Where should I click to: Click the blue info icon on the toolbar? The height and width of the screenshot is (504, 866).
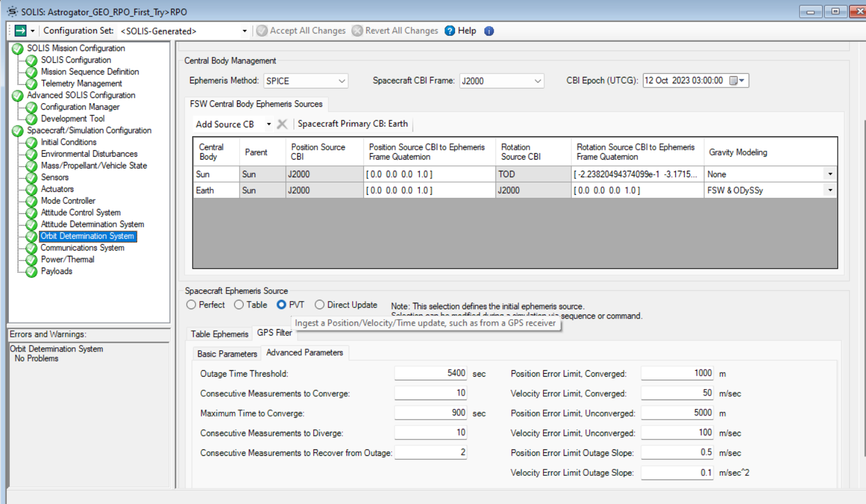488,31
